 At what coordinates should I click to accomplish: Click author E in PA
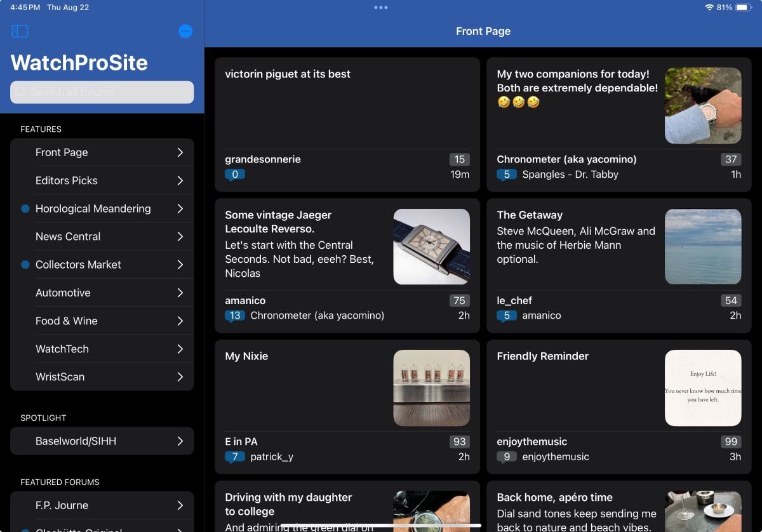pos(241,441)
